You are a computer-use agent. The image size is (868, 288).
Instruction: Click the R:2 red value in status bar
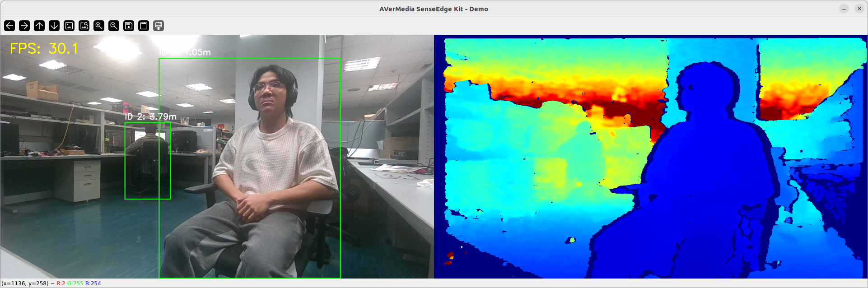pyautogui.click(x=61, y=283)
